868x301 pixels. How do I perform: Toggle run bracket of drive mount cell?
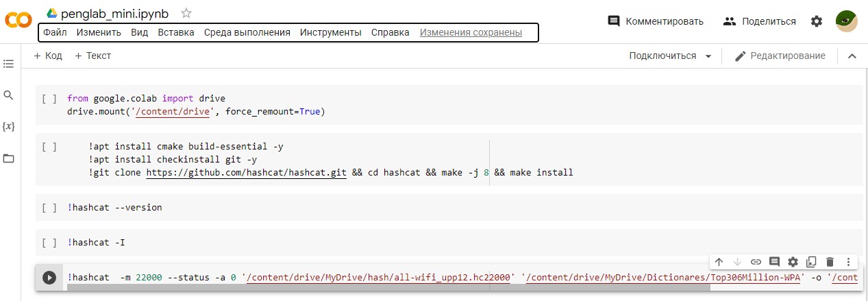click(x=49, y=99)
